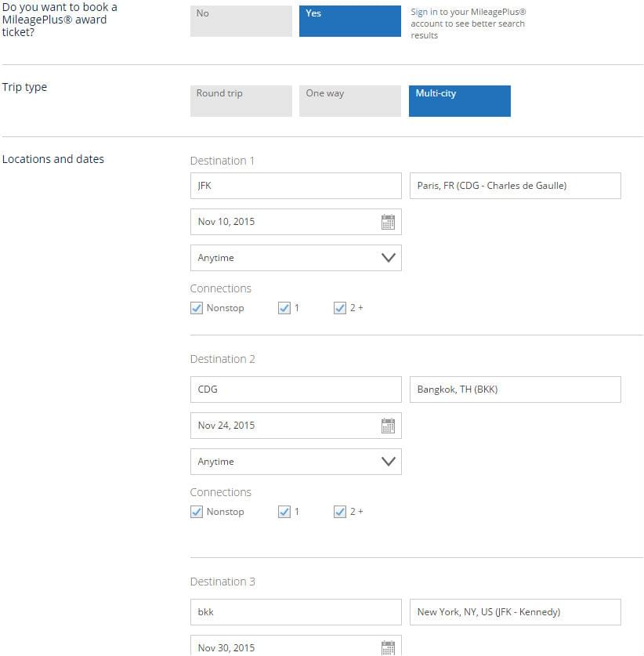
Task: Click the Bangkok, TH (BKK) destination field
Action: coord(516,390)
